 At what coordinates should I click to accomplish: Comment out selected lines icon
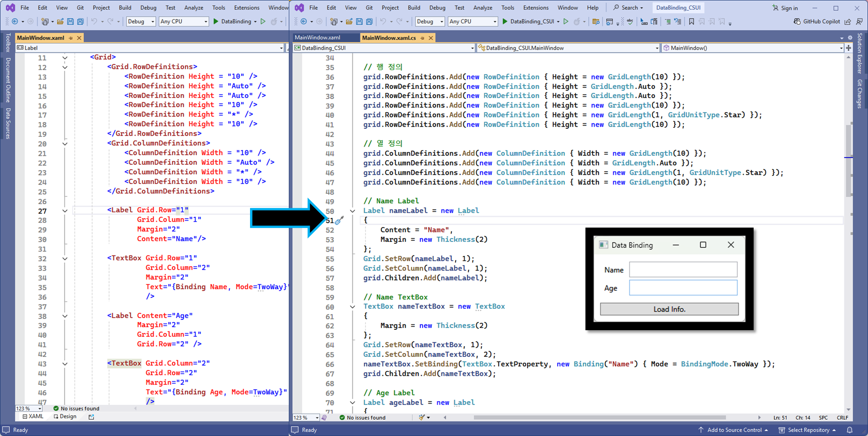668,22
